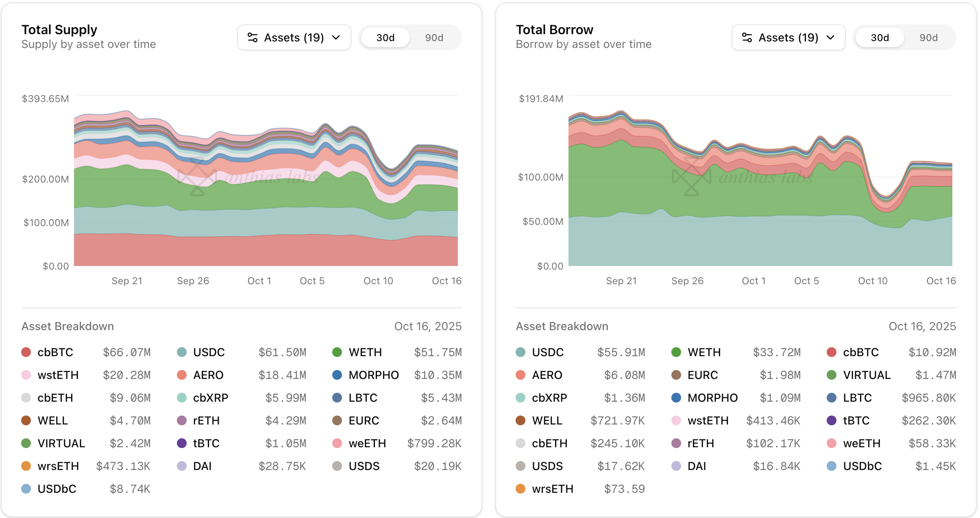Select 30d range on Total Supply

[385, 38]
